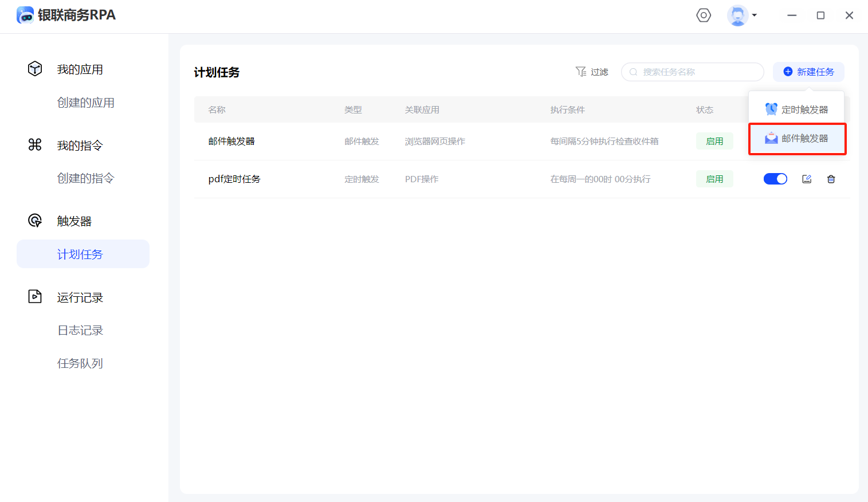Click the 我的应用 cube icon
Viewport: 868px width, 502px height.
click(35, 69)
